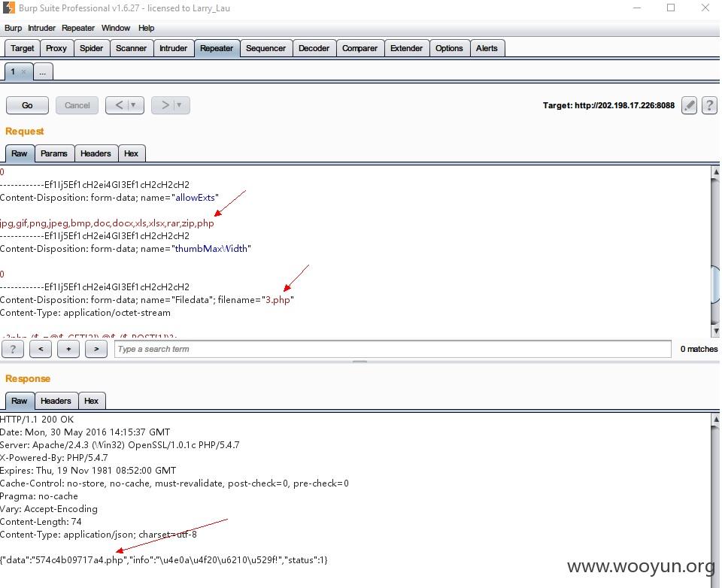Select the Response Headers tab
Viewport: 722px width, 588px height.
56,401
